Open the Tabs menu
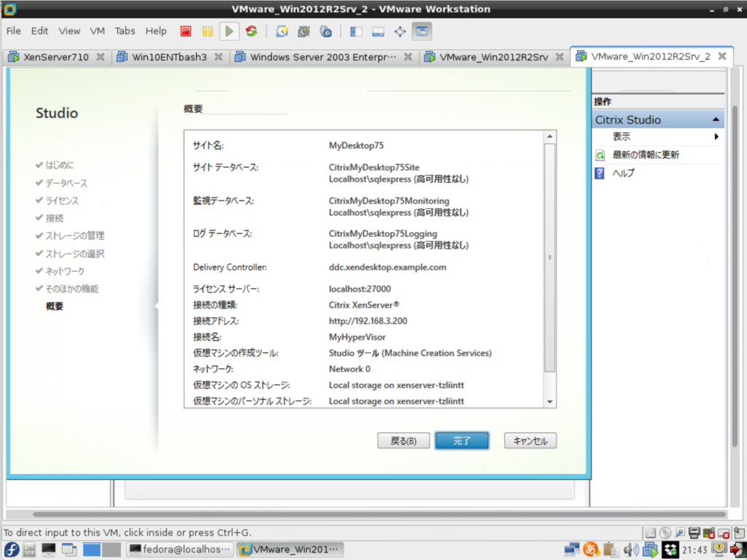The width and height of the screenshot is (747, 560). (x=125, y=31)
